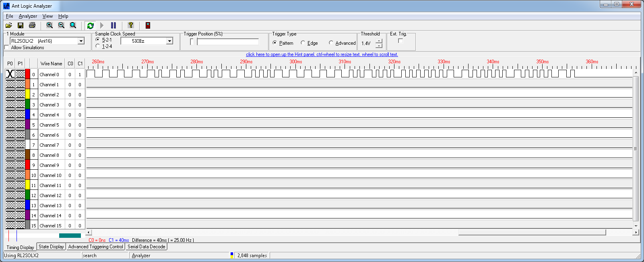Click the Wire Name column header

(51, 63)
